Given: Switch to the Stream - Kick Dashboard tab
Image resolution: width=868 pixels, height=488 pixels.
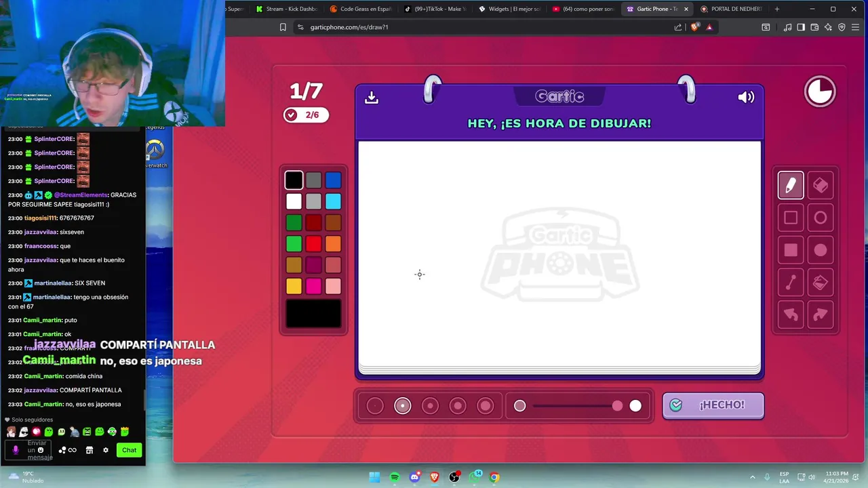Looking at the screenshot, I should (286, 9).
